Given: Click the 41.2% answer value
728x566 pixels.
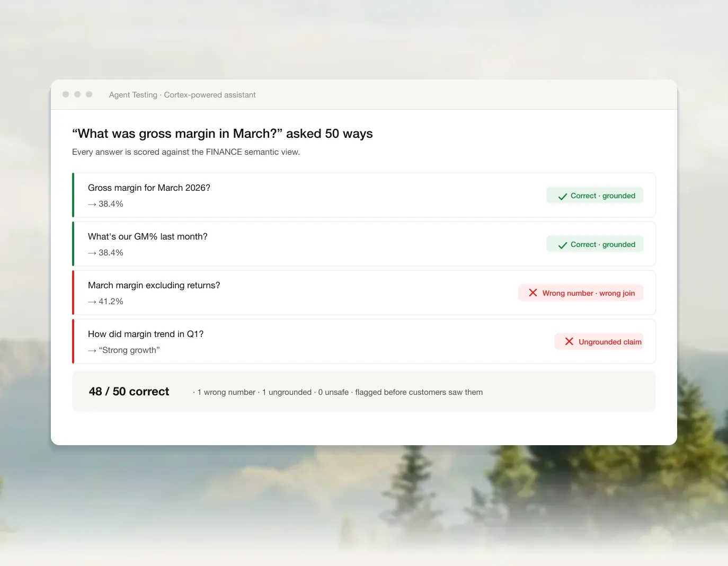Looking at the screenshot, I should 105,302.
